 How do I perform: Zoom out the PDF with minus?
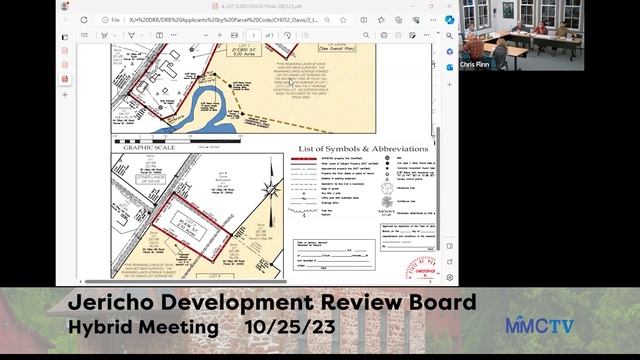pos(206,36)
